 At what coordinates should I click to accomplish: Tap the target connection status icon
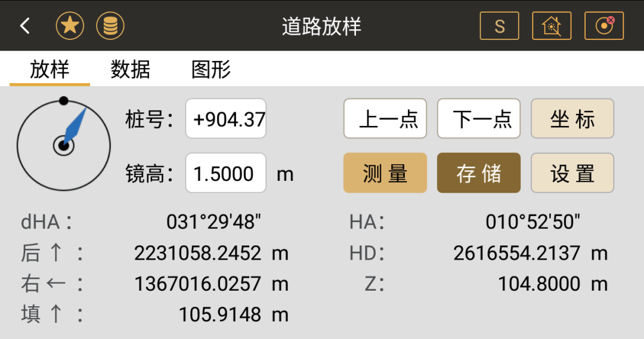click(x=604, y=26)
